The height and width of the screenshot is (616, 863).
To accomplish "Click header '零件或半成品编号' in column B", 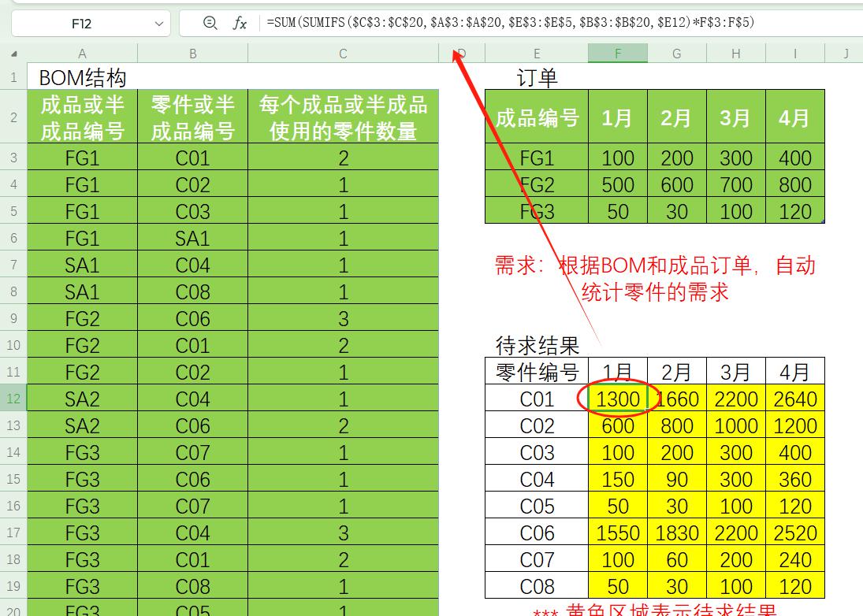I will coord(192,117).
